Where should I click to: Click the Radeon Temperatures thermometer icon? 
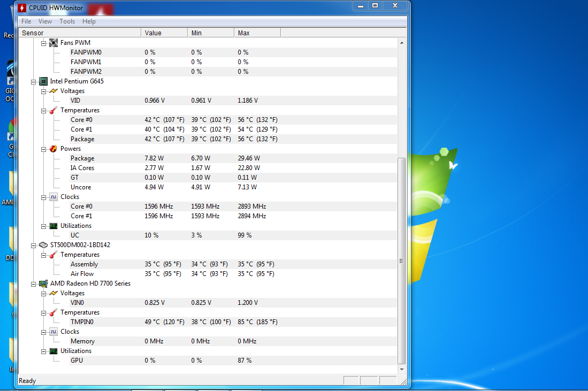(x=54, y=312)
